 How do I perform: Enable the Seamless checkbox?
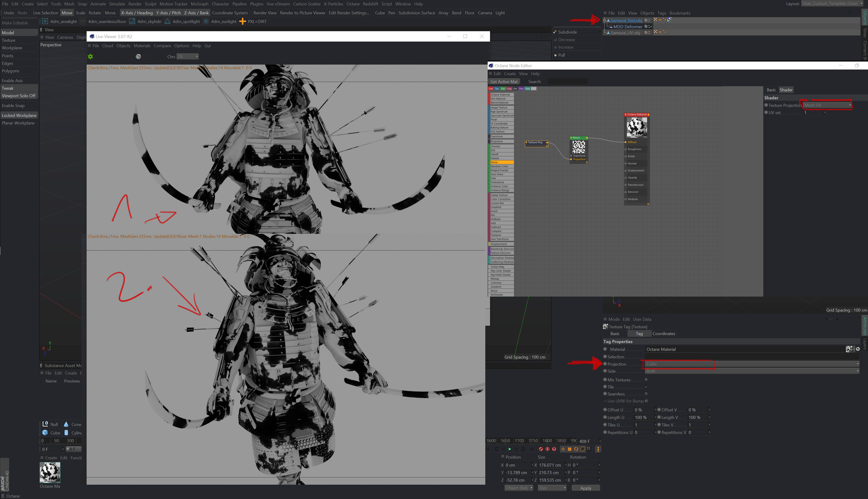point(646,394)
